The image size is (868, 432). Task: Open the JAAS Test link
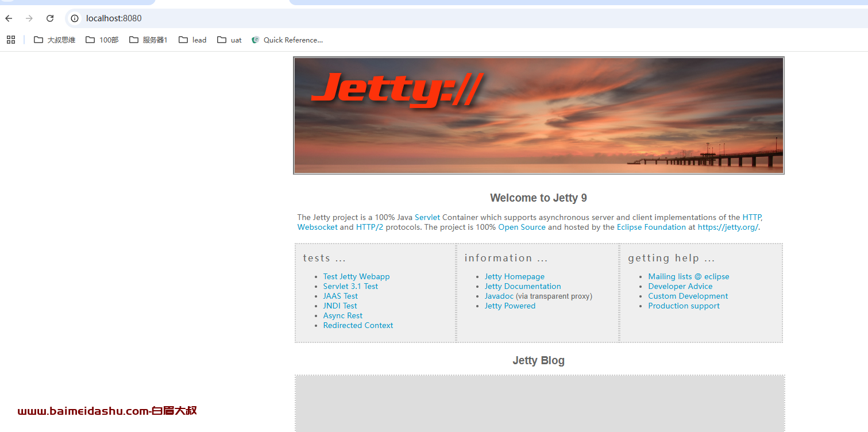(340, 296)
